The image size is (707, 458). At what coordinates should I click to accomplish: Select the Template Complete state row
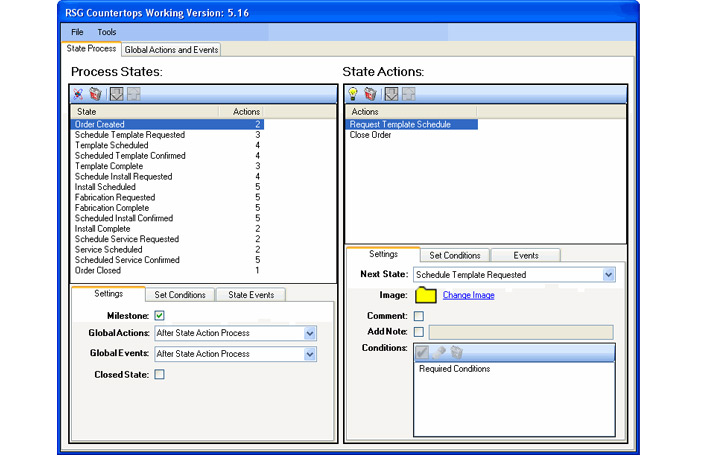tap(167, 166)
